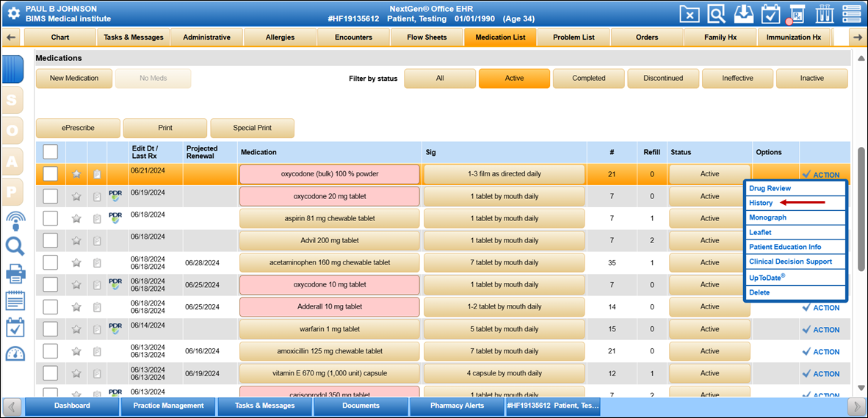868x418 pixels.
Task: Click the inbox download tray icon
Action: tap(744, 14)
